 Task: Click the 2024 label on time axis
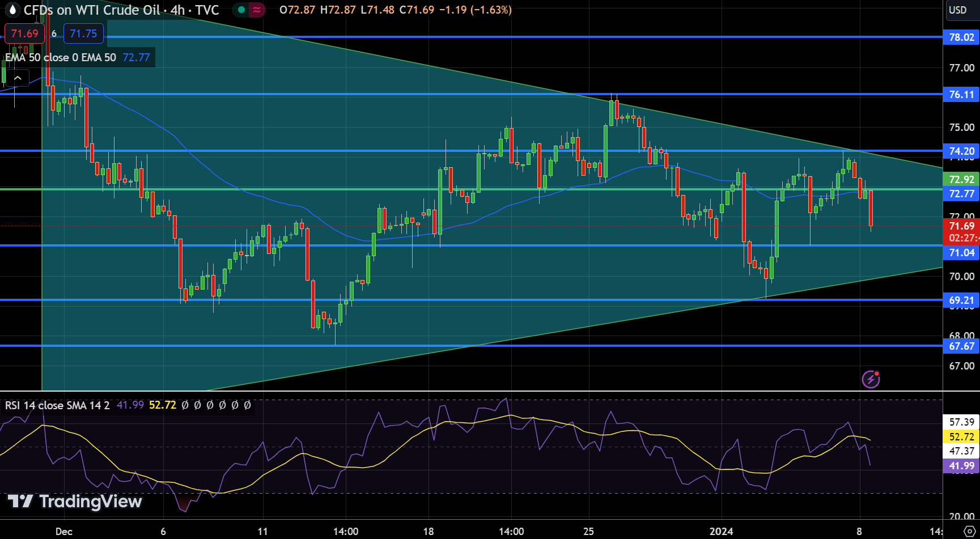click(721, 532)
